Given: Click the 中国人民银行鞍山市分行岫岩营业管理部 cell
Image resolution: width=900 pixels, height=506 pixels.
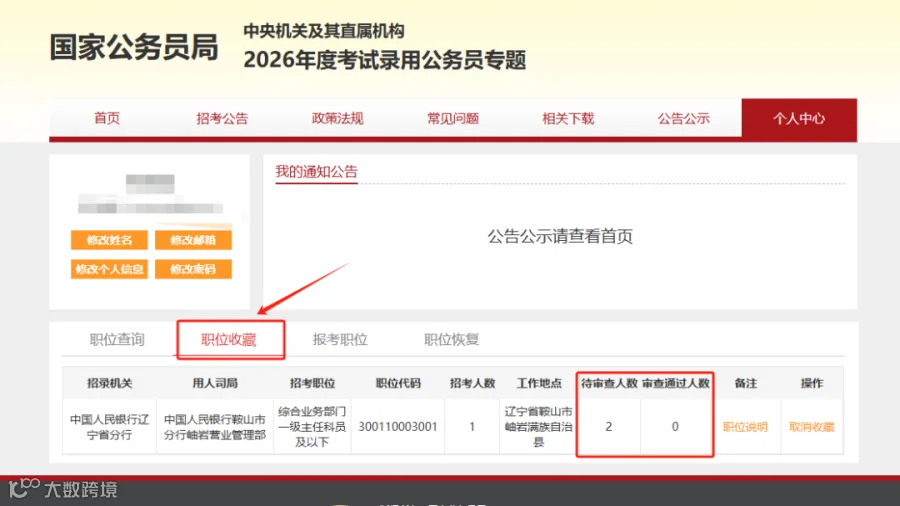Looking at the screenshot, I should click(x=215, y=427).
